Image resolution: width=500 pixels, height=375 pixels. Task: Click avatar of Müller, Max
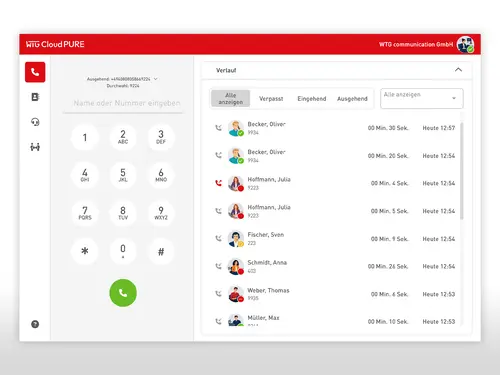pyautogui.click(x=236, y=320)
